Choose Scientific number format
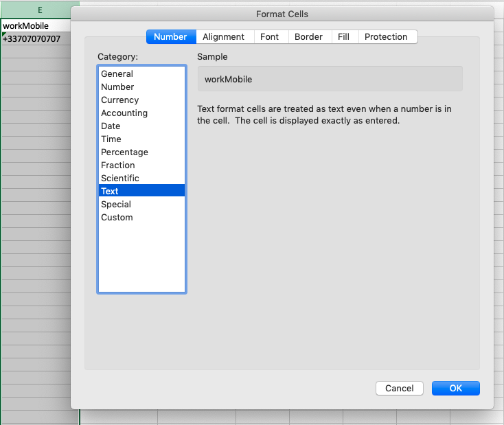This screenshot has height=425, width=504. (x=120, y=179)
